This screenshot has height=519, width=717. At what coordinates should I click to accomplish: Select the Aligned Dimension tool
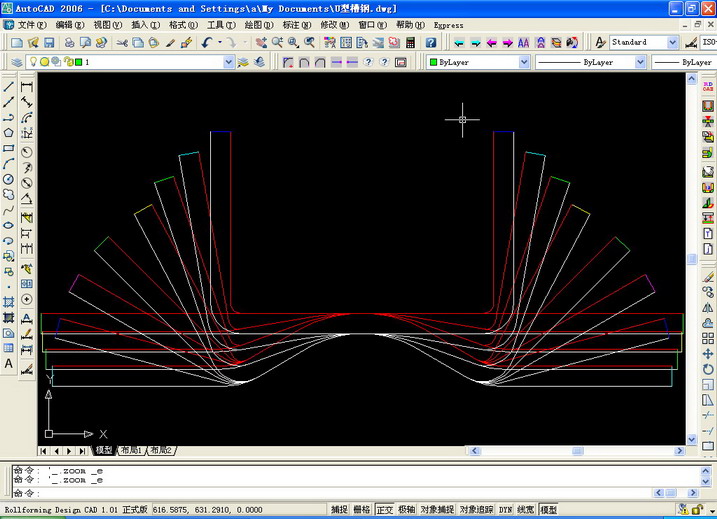(x=27, y=102)
